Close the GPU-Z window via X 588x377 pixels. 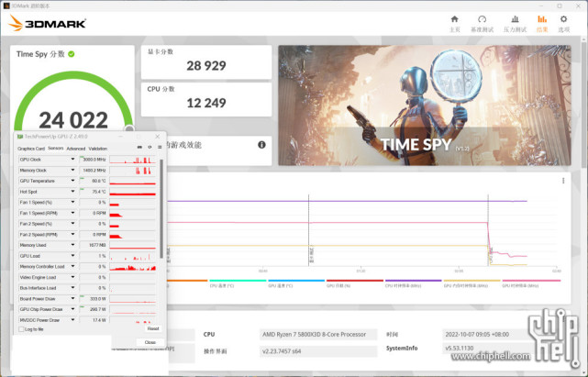[158, 137]
